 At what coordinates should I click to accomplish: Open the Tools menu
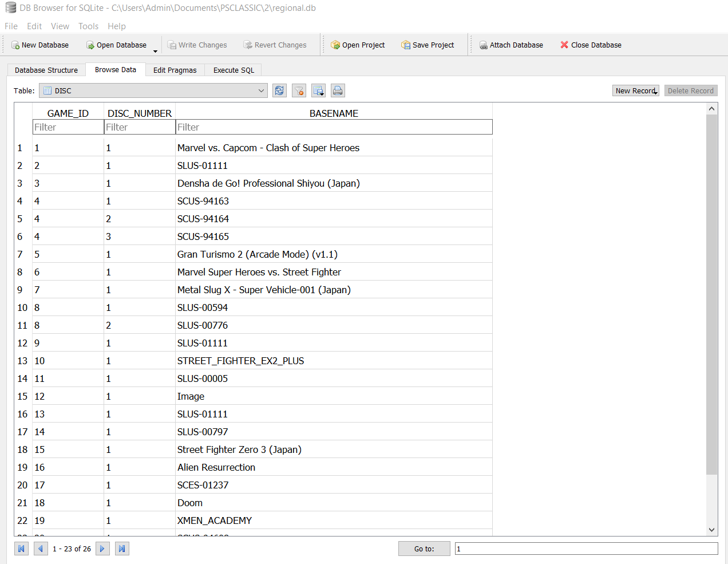click(x=89, y=26)
